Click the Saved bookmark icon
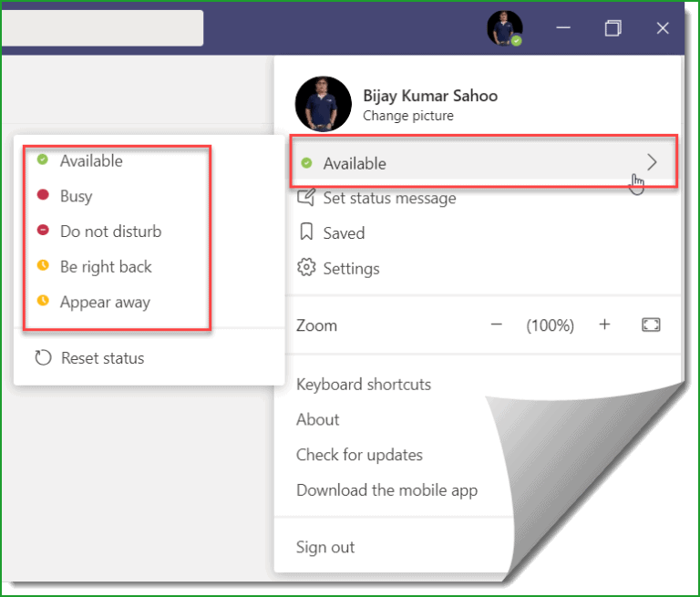700x597 pixels. pos(307,233)
